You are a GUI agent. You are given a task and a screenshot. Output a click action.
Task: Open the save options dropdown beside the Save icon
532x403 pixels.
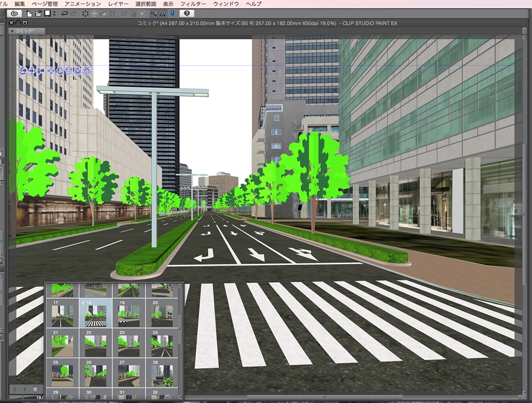(x=53, y=13)
